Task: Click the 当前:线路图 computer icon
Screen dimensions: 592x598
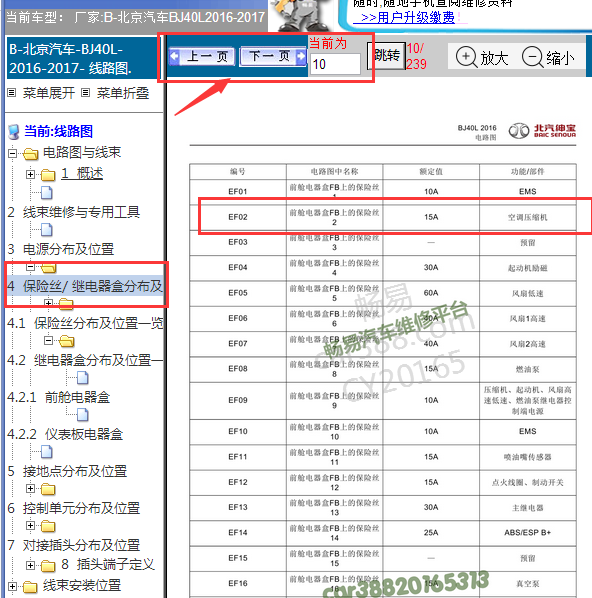Action: (x=13, y=132)
